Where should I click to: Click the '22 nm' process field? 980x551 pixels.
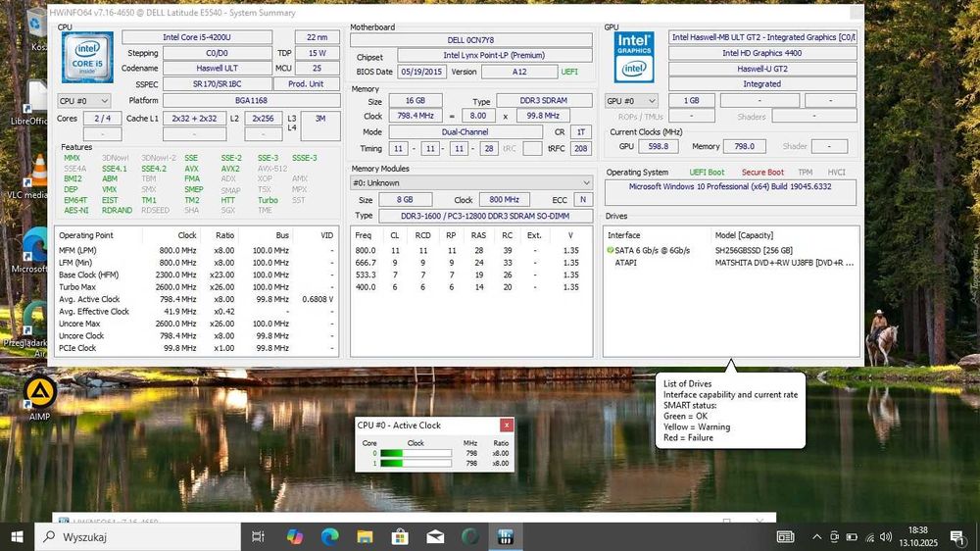click(317, 37)
